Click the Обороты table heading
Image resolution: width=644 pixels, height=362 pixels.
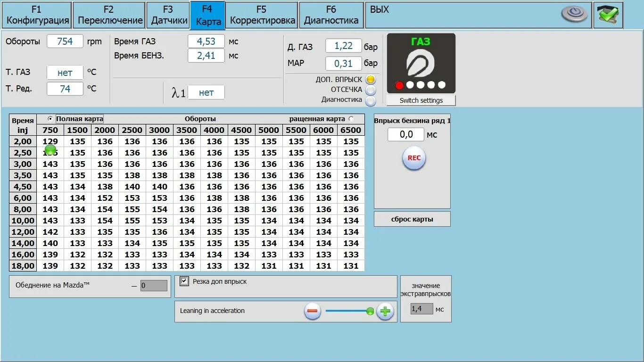click(x=200, y=119)
